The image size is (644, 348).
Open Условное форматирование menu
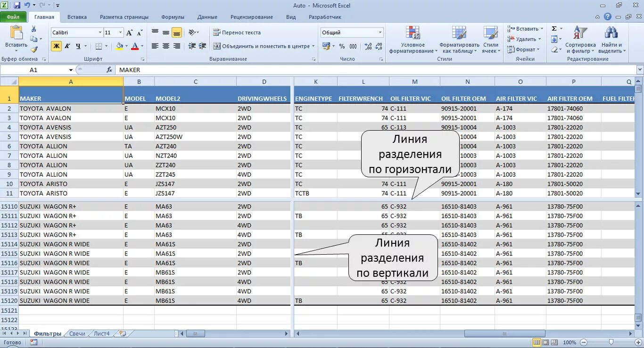point(413,40)
